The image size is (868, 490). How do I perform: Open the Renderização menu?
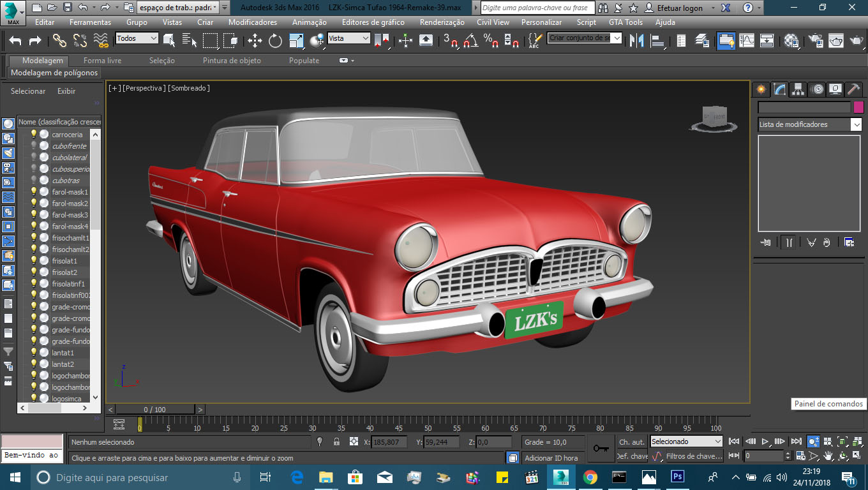pyautogui.click(x=442, y=22)
